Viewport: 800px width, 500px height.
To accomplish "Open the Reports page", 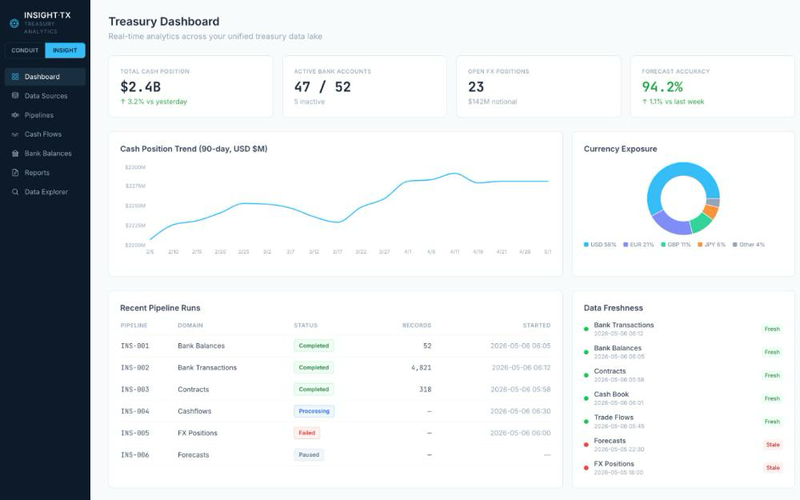I will 45,172.
